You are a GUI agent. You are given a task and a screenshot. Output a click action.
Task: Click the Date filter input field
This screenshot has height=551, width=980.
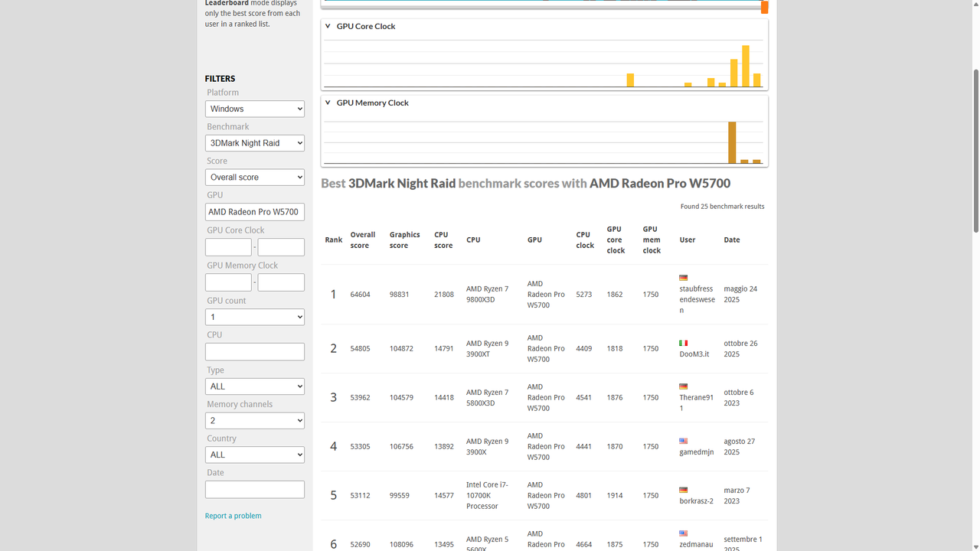click(x=255, y=490)
